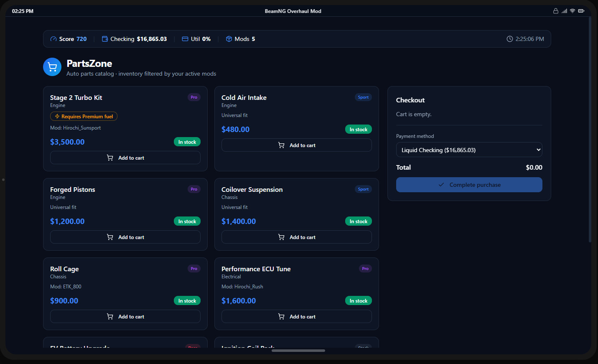Viewport: 598px width, 364px height.
Task: Add Forged Pistons to cart
Action: click(x=125, y=237)
